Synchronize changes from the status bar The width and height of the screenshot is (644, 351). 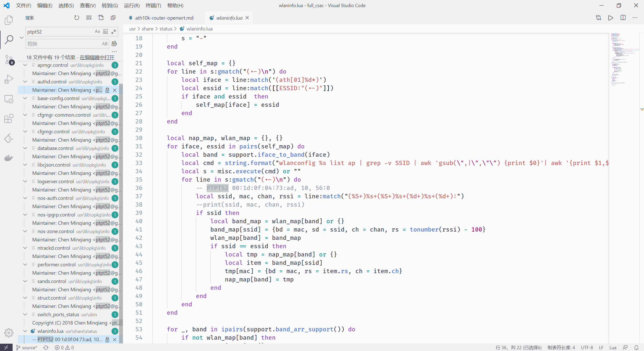pyautogui.click(x=46, y=347)
